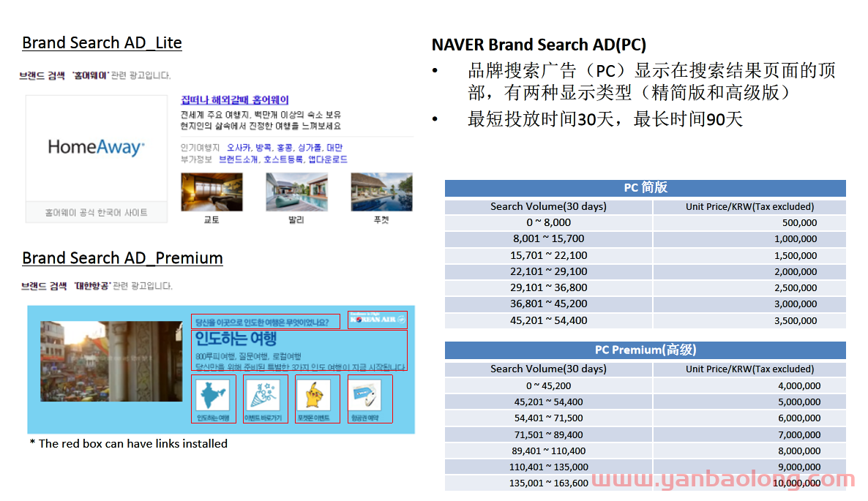The image size is (868, 501).
Task: Click the "PC Premium(高级)" table header
Action: [x=646, y=350]
